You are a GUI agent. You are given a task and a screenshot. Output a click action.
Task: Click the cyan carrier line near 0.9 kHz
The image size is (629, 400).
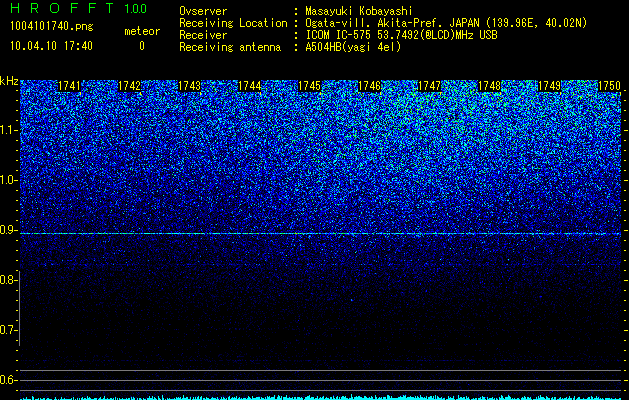[320, 234]
